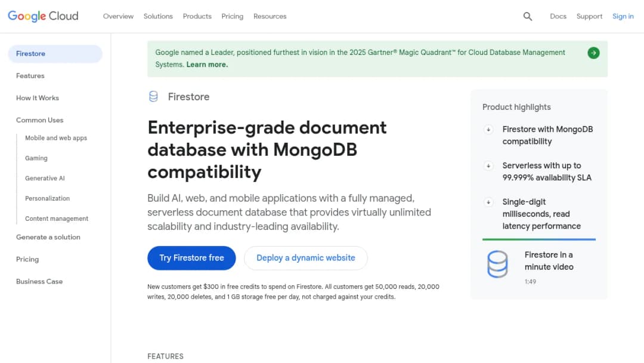
Task: Click Sign in
Action: pyautogui.click(x=623, y=17)
